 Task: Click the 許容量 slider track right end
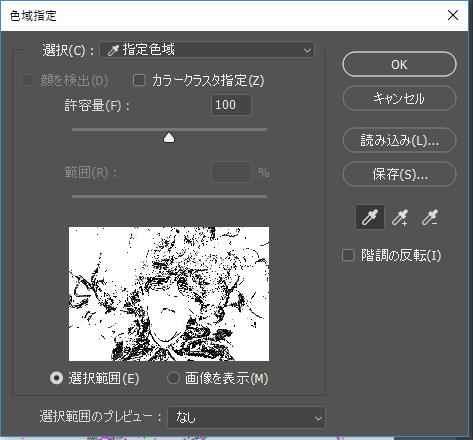[x=265, y=129]
